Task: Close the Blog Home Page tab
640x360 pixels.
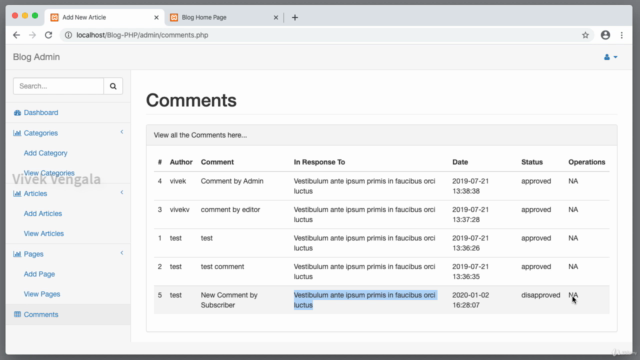Action: tap(276, 18)
